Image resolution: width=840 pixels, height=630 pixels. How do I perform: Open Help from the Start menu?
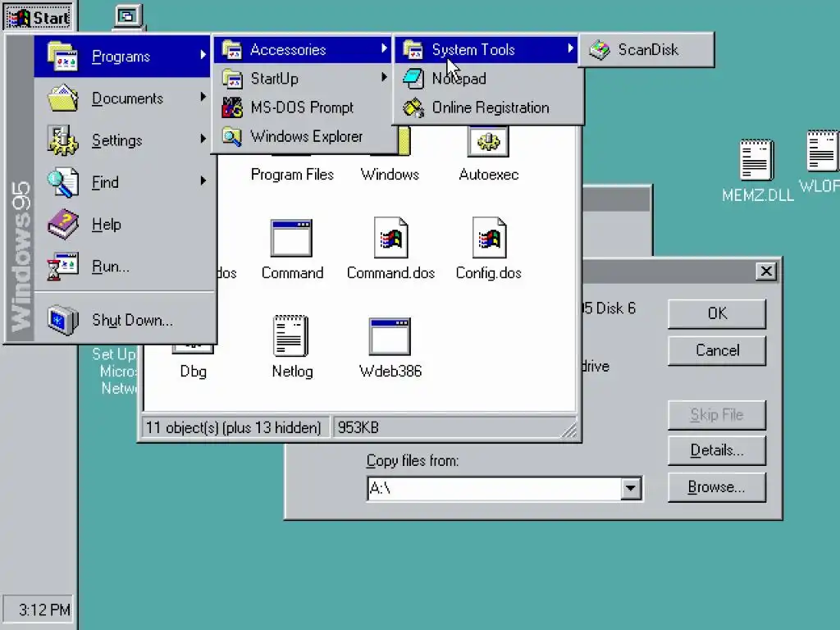click(124, 225)
